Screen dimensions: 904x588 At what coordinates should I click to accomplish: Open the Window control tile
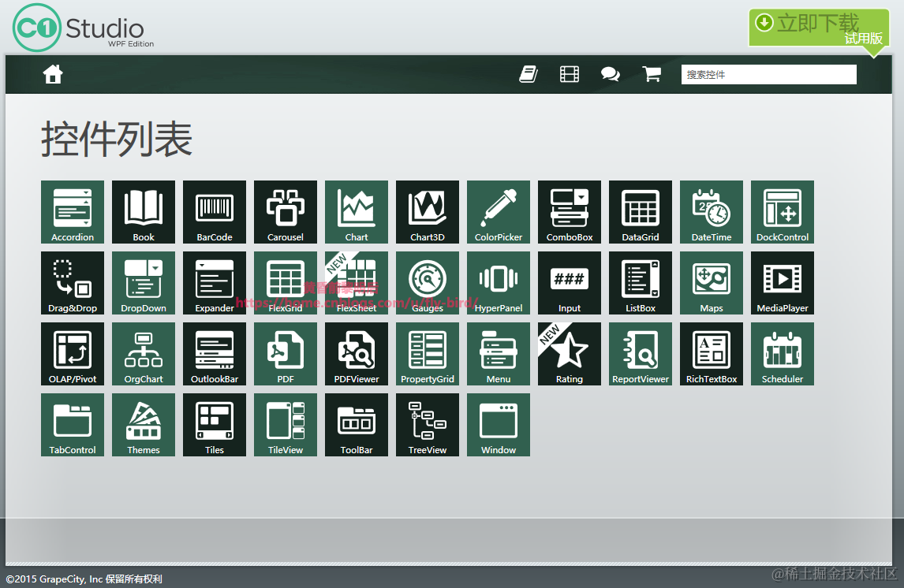click(x=499, y=425)
